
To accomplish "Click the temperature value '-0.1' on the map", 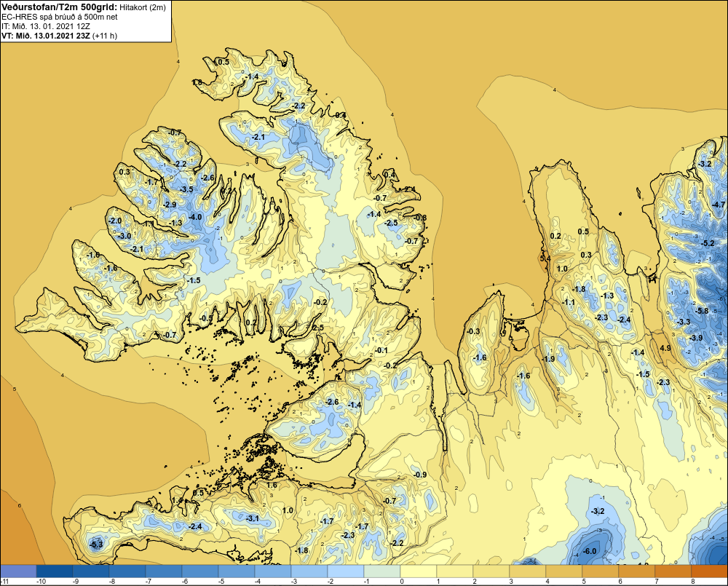I will click(x=381, y=350).
